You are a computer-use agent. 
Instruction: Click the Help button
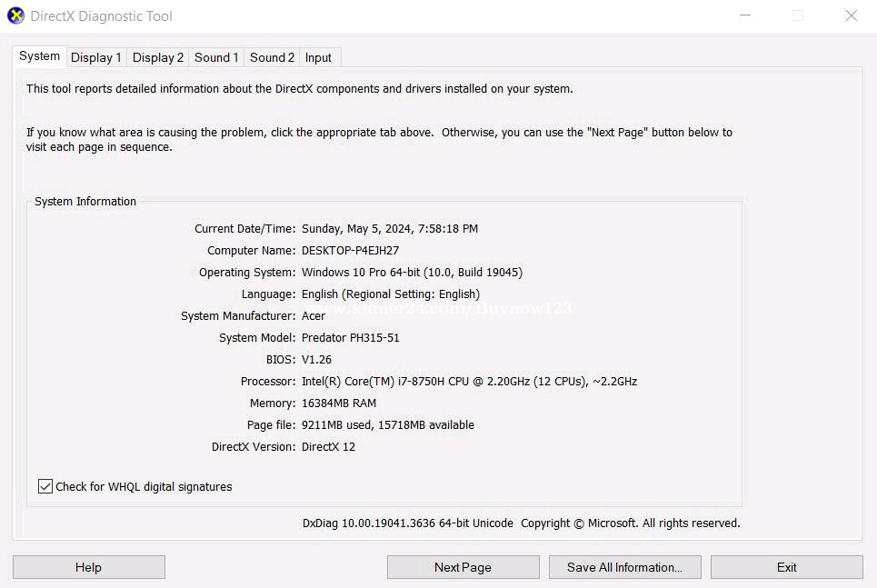tap(89, 567)
